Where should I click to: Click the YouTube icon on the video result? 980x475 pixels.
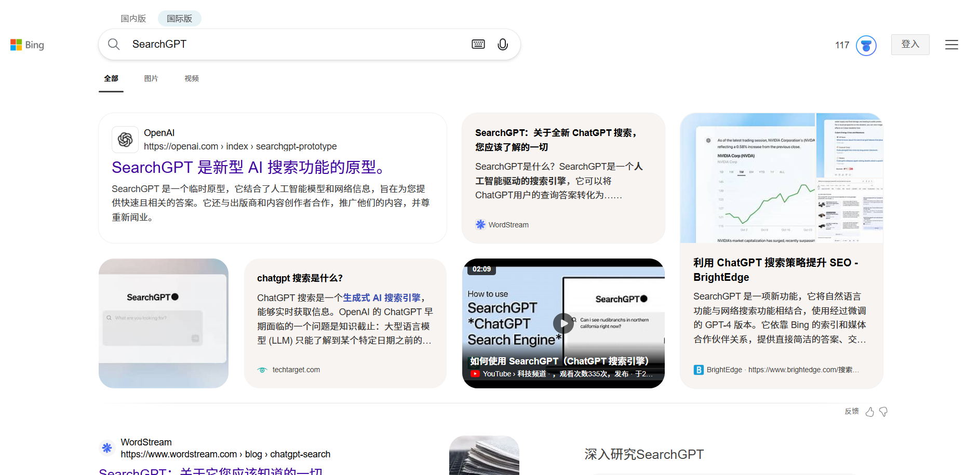475,374
